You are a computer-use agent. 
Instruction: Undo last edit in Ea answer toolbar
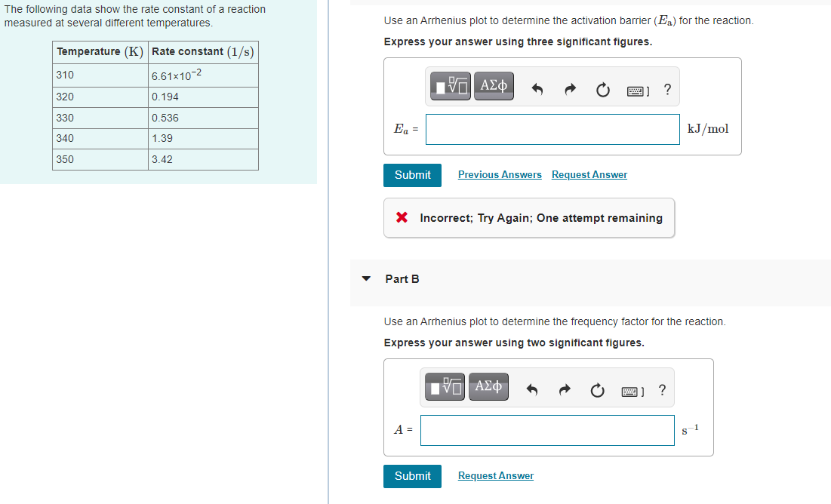[537, 89]
